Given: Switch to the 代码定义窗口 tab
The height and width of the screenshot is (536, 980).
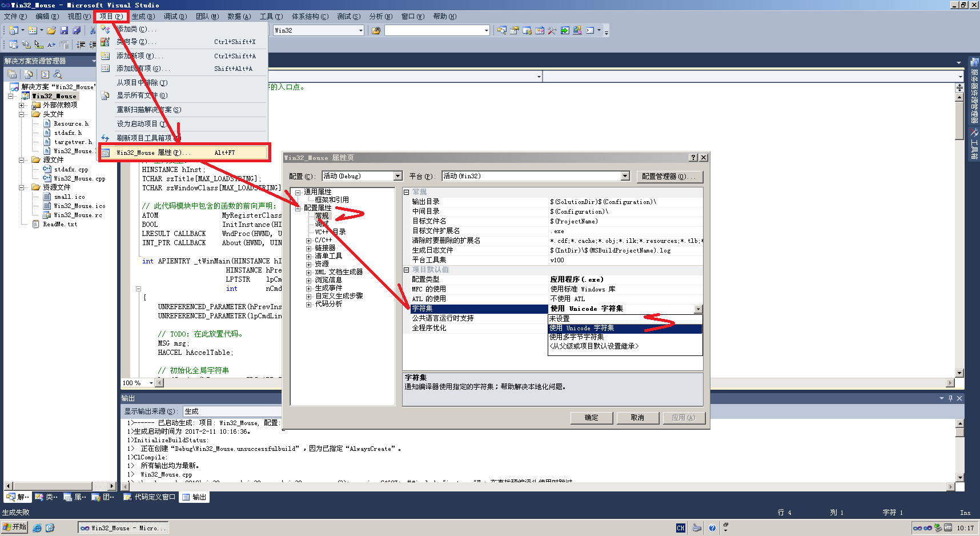Looking at the screenshot, I should (150, 497).
